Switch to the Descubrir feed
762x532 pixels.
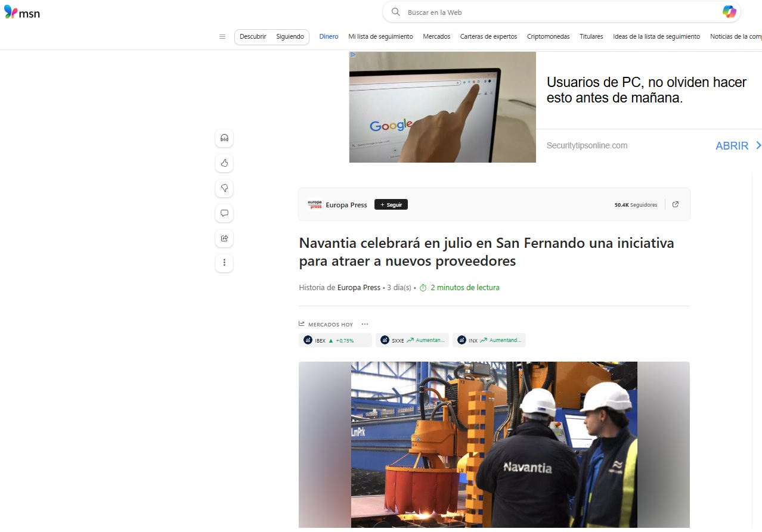[253, 37]
